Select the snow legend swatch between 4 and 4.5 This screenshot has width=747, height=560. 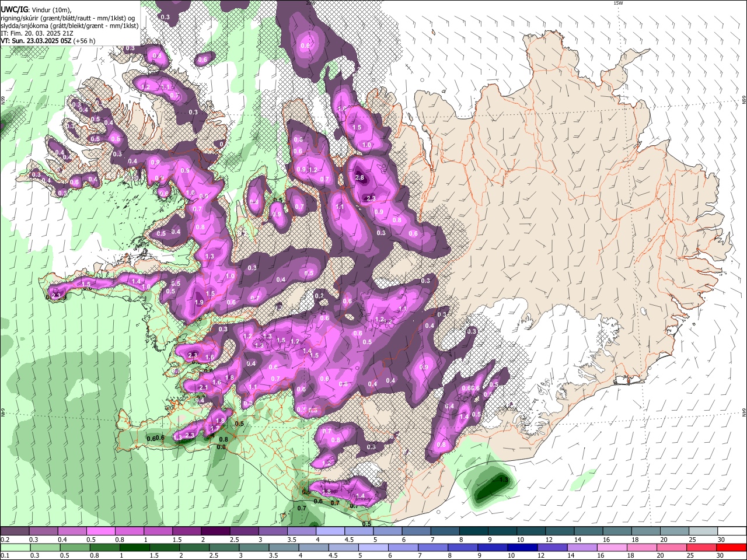coord(330,531)
